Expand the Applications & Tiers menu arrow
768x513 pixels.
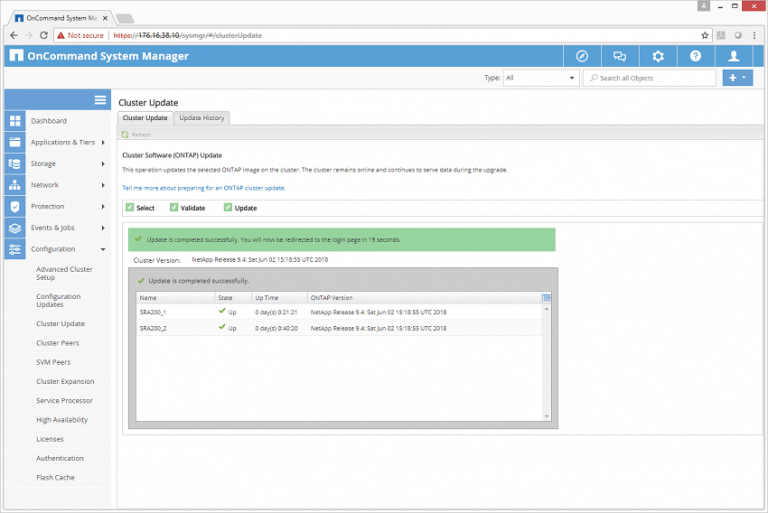tap(103, 143)
